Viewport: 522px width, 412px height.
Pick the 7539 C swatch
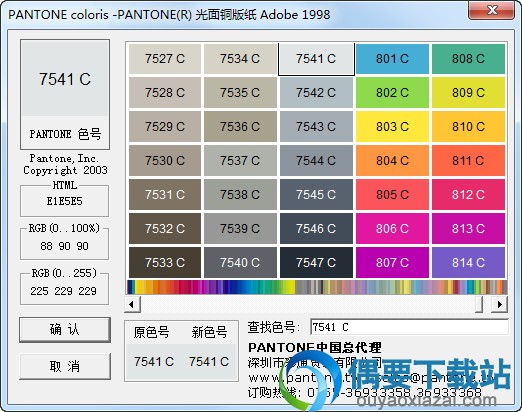(240, 229)
